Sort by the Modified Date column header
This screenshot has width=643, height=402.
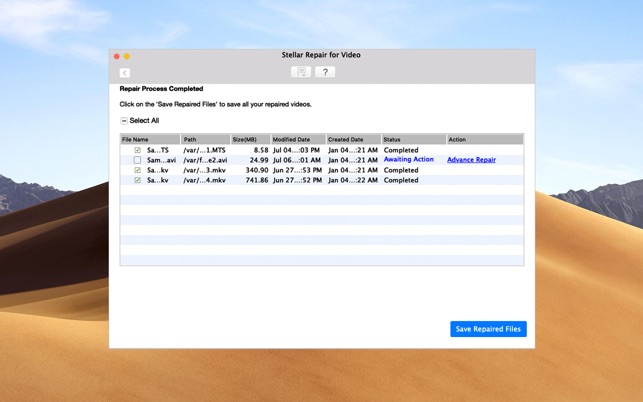click(298, 139)
